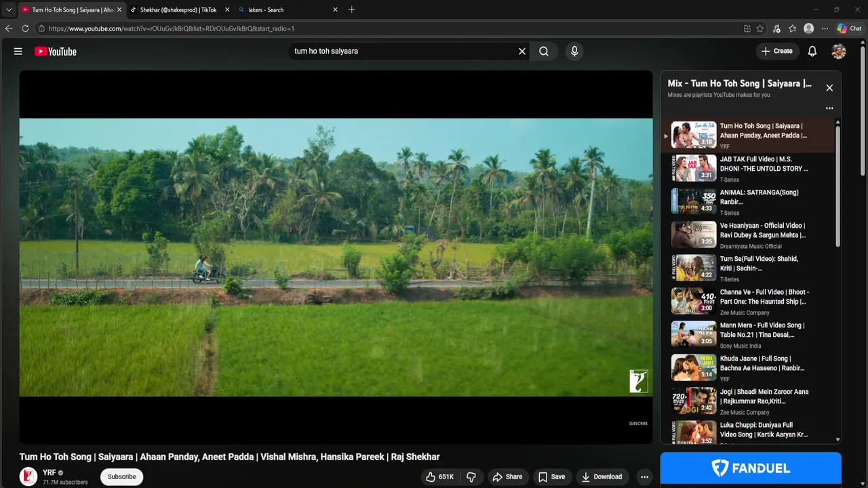The height and width of the screenshot is (488, 868).
Task: Click the SUBSCRIBE text in video
Action: [x=638, y=424]
